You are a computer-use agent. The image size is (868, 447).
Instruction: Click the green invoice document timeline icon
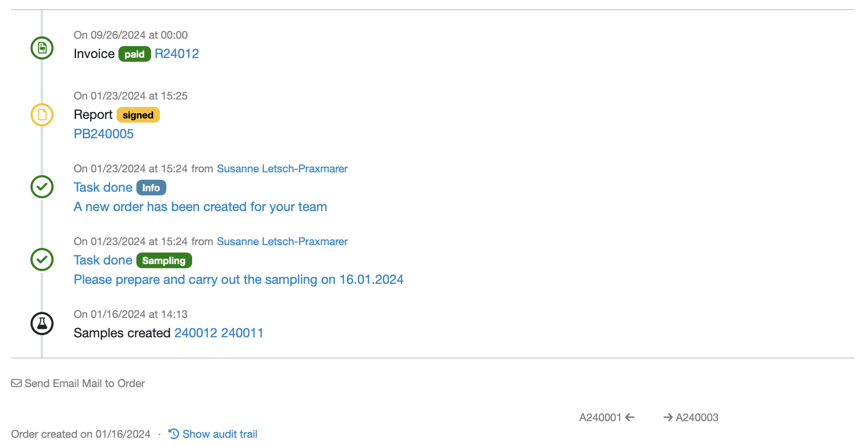[x=42, y=48]
